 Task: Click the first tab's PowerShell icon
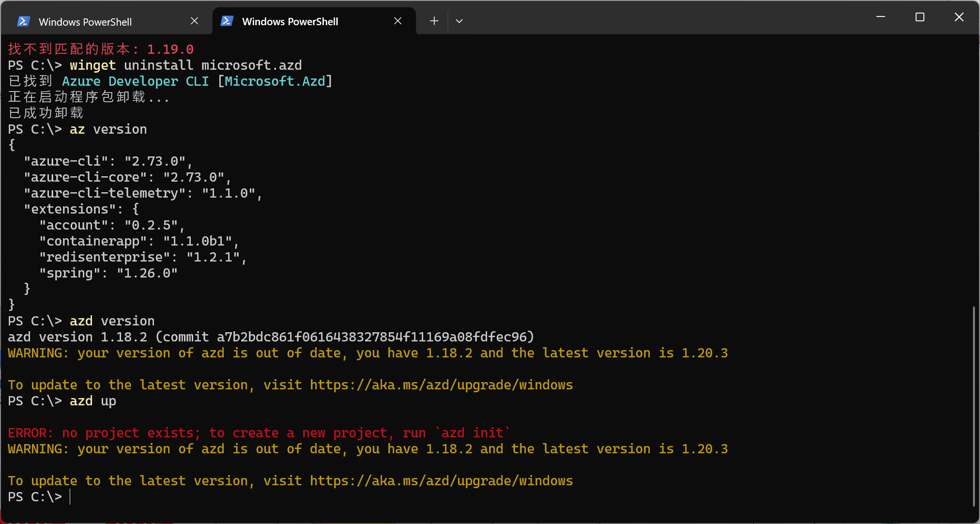tap(23, 21)
